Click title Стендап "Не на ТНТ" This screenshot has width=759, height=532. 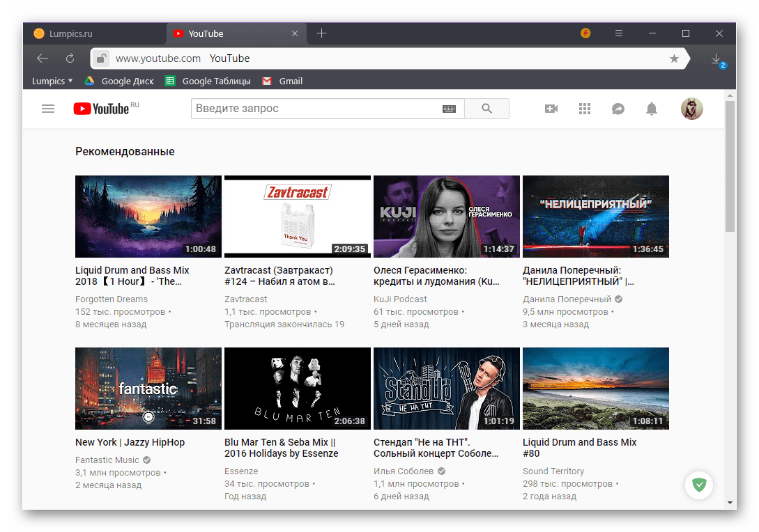coord(436,448)
